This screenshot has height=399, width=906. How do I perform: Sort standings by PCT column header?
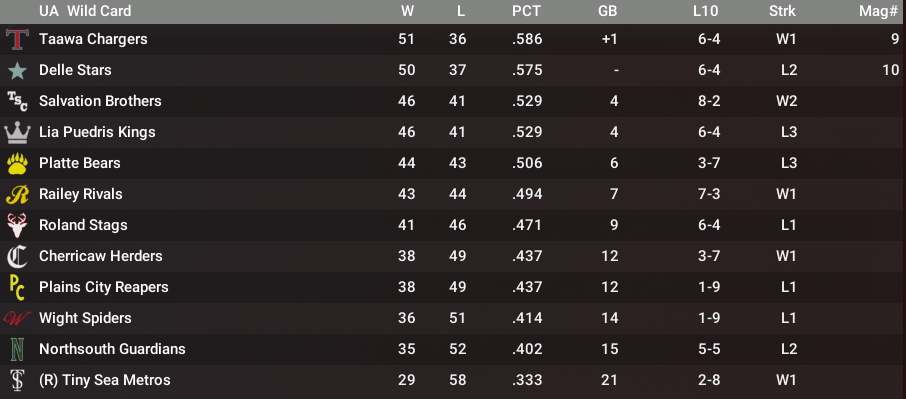click(526, 11)
